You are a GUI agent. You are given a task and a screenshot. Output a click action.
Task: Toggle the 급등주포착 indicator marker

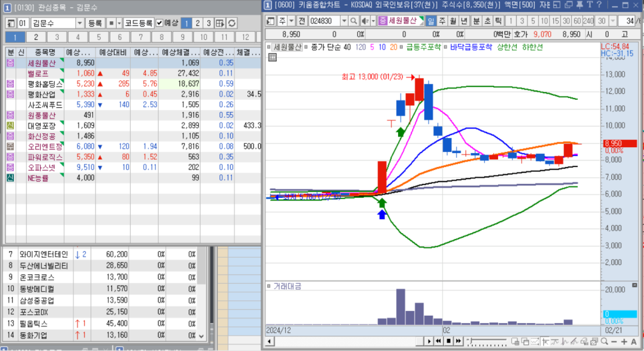401,47
